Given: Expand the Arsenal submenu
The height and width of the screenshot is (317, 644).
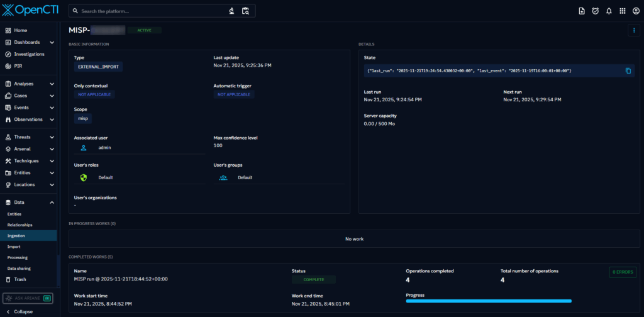Looking at the screenshot, I should pos(52,149).
